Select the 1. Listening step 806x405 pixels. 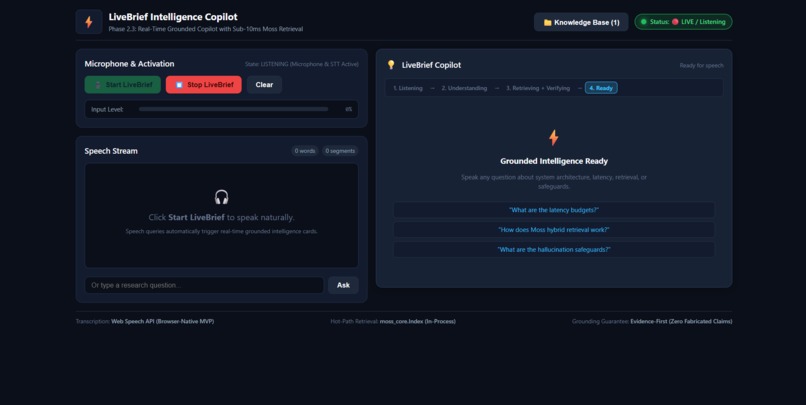pos(408,88)
